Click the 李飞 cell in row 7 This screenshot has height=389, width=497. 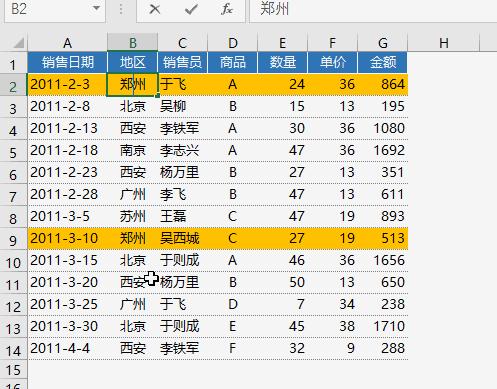(x=182, y=194)
